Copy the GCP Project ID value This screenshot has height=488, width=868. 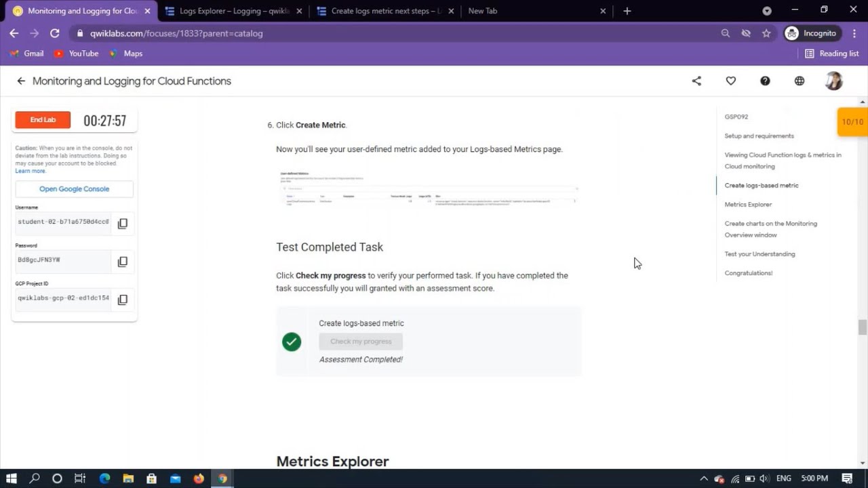[123, 300]
